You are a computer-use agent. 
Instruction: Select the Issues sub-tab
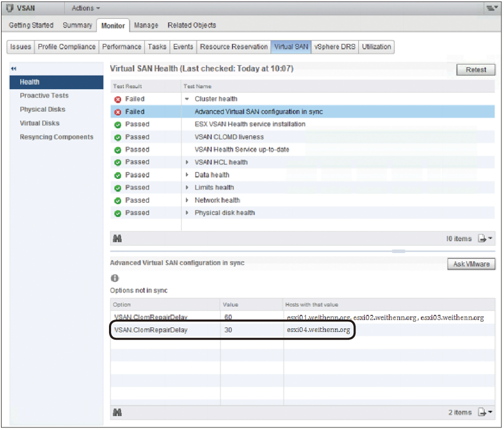[21, 47]
